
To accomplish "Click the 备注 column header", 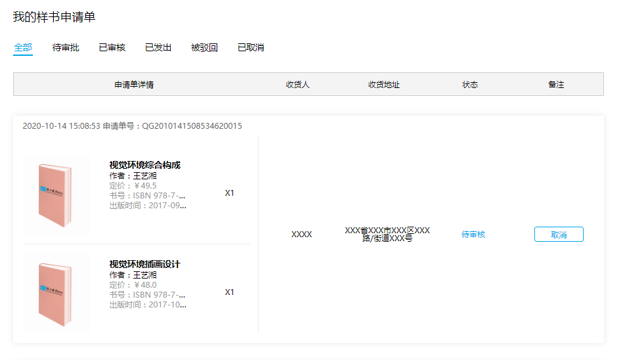I will [556, 85].
